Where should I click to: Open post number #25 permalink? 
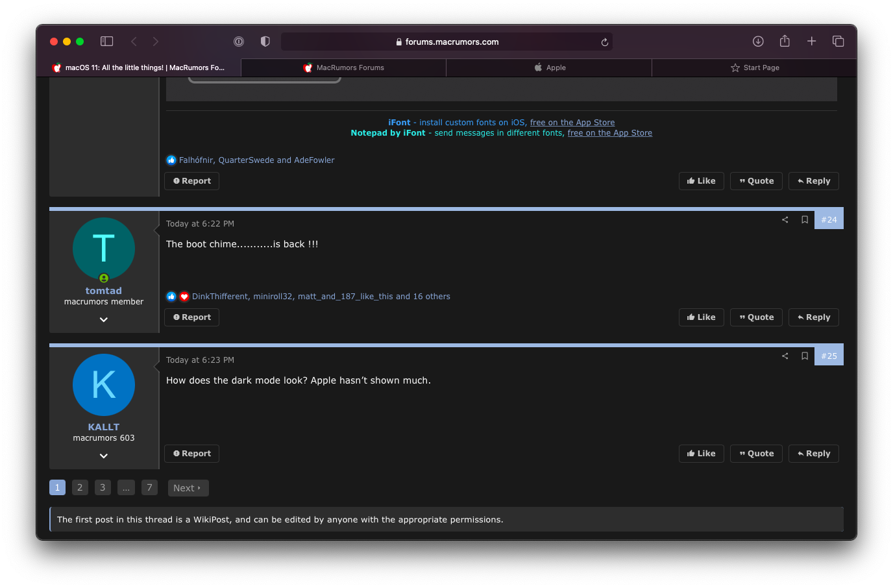[829, 356]
